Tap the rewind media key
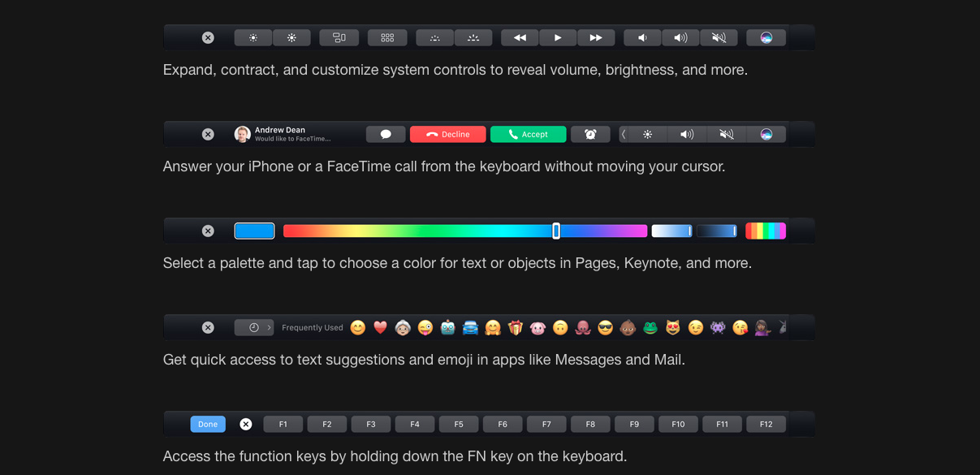The width and height of the screenshot is (980, 475). (x=520, y=37)
